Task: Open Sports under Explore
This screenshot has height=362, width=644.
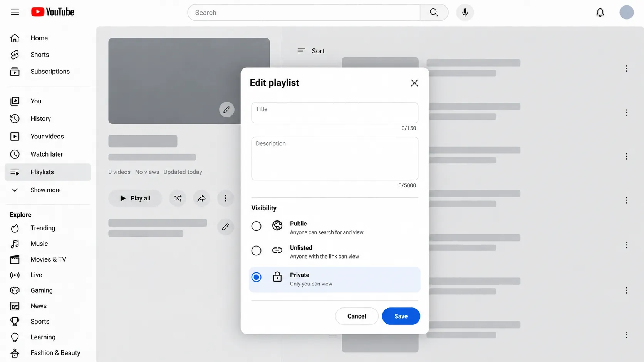Action: pos(48,321)
